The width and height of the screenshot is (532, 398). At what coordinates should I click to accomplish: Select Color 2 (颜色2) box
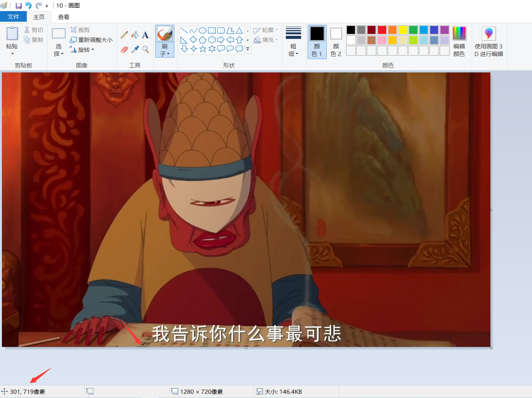tap(336, 42)
